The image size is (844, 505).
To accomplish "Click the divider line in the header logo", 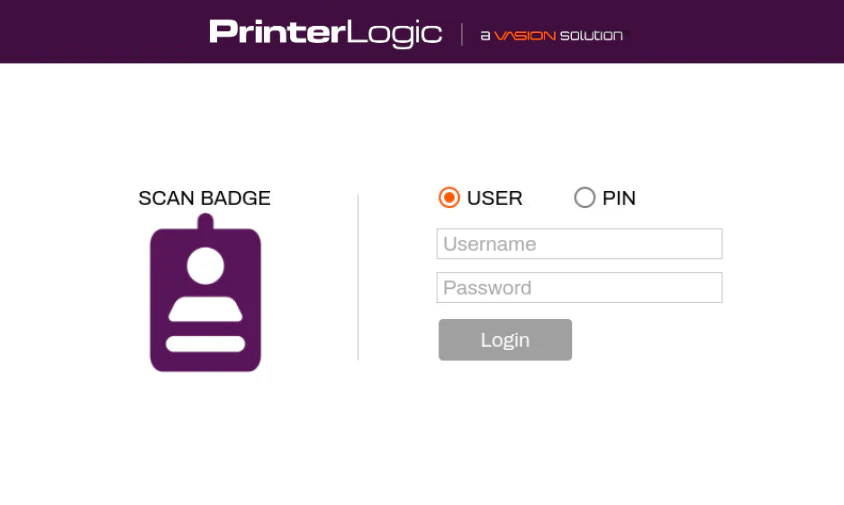I will pyautogui.click(x=462, y=34).
